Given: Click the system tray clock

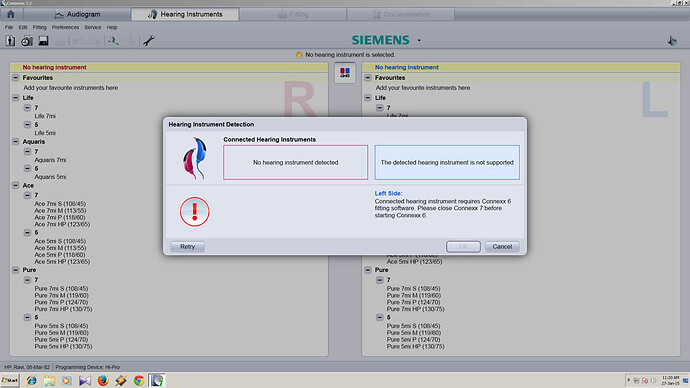Looking at the screenshot, I should [670, 380].
